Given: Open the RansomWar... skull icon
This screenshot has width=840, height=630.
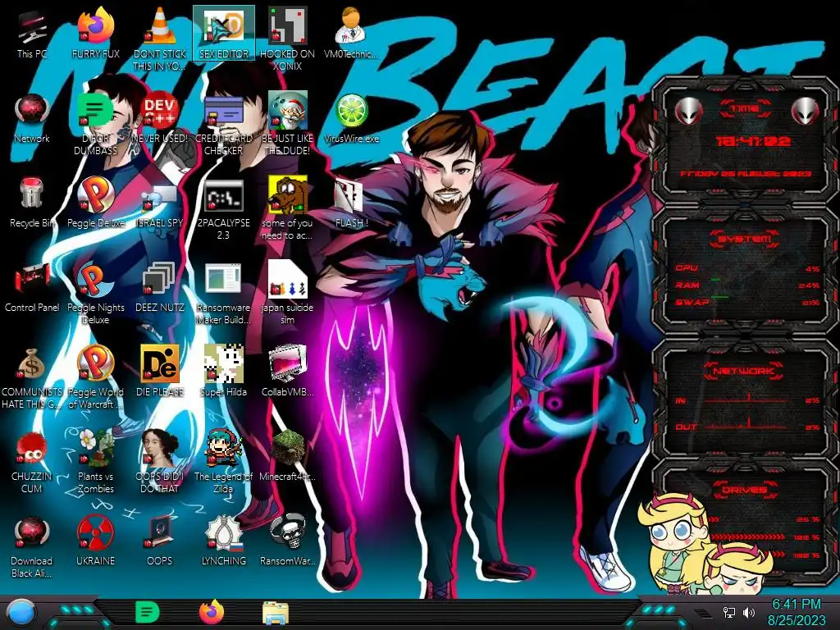Looking at the screenshot, I should [287, 541].
